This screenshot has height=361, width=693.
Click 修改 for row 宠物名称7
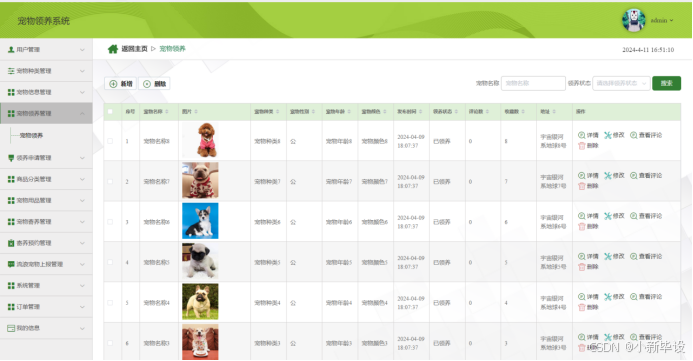point(614,175)
